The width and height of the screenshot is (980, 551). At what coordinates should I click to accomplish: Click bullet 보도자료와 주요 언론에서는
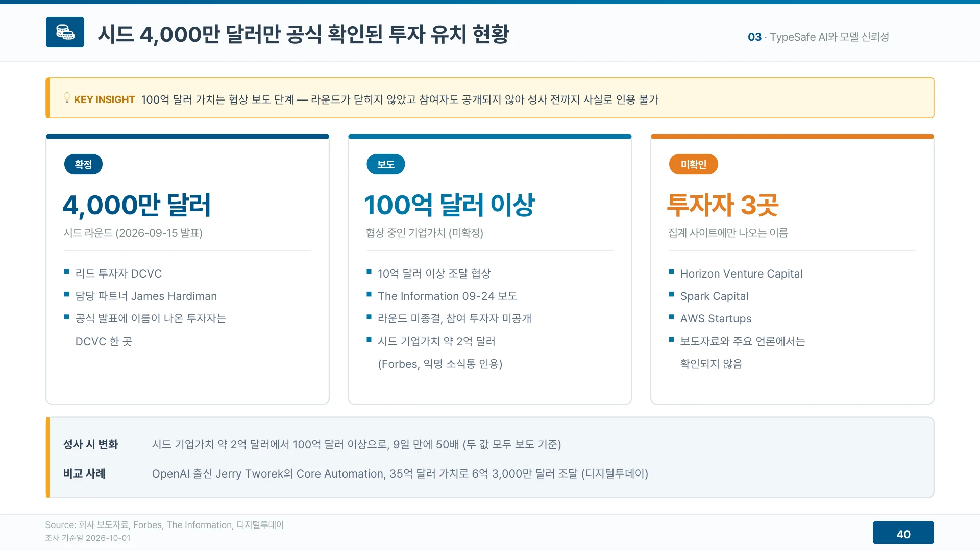click(742, 341)
